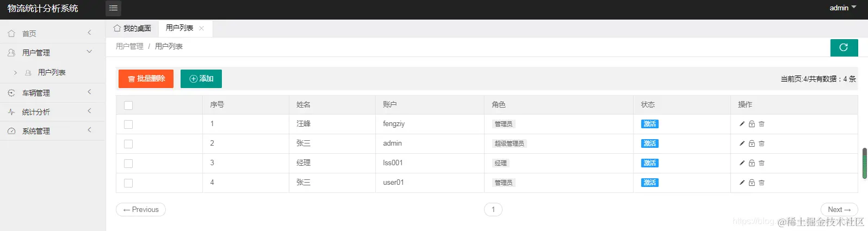868x231 pixels.
Task: Select the checkbox for row 3 lss001
Action: pyautogui.click(x=128, y=164)
